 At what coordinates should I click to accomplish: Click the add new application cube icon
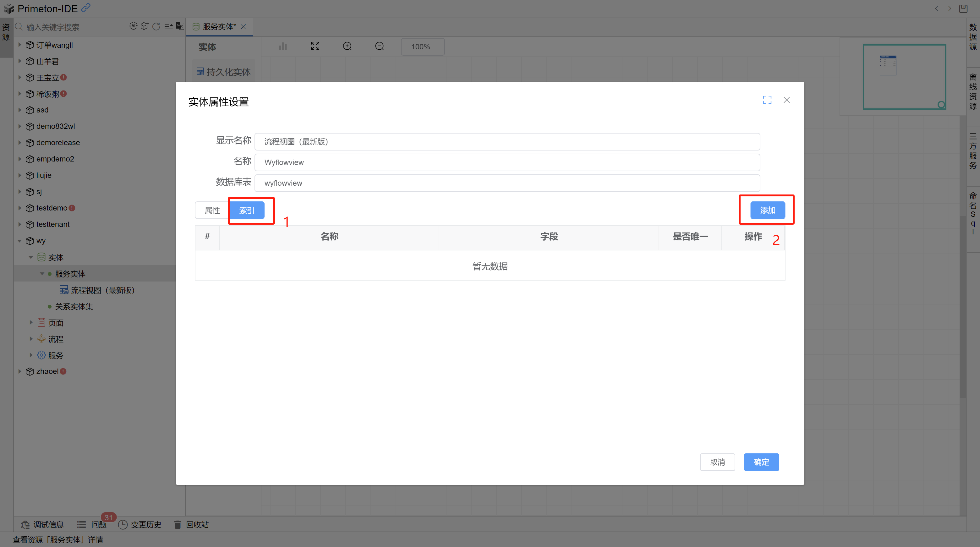tap(144, 26)
